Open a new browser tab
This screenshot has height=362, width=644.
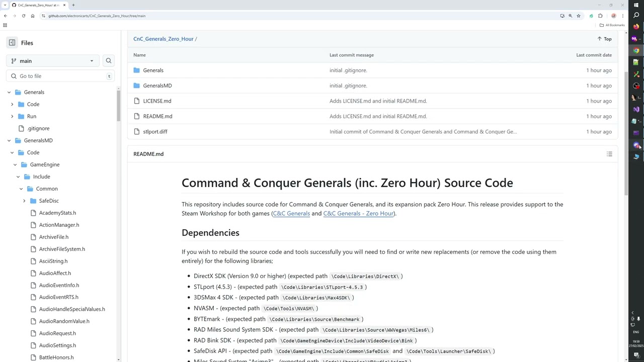click(x=73, y=5)
